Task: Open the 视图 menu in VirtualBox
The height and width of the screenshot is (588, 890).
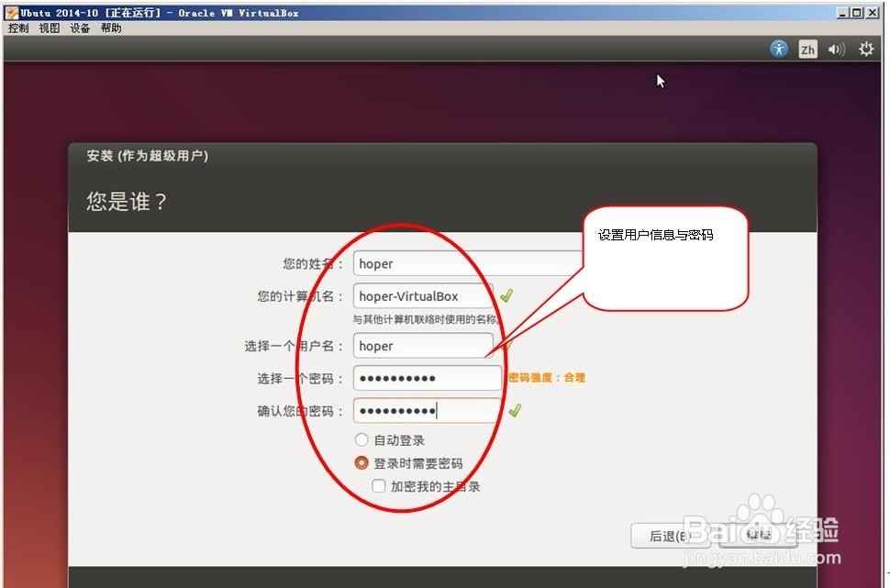Action: click(50, 28)
